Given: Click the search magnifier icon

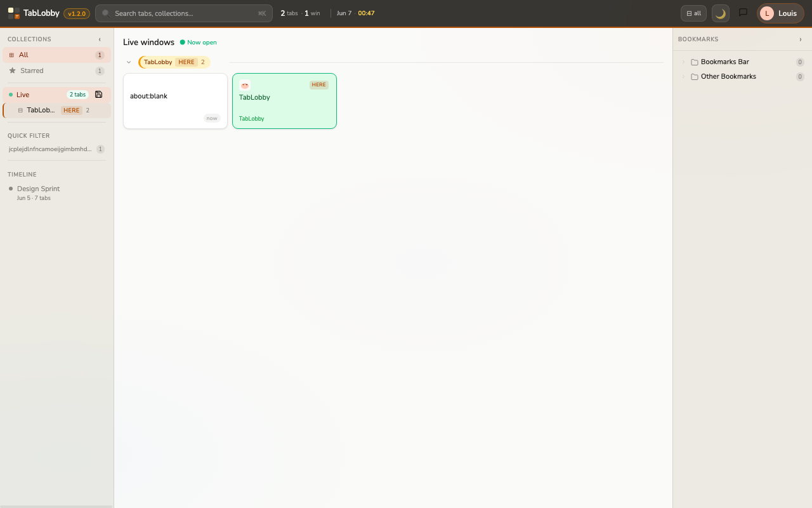Looking at the screenshot, I should 106,13.
